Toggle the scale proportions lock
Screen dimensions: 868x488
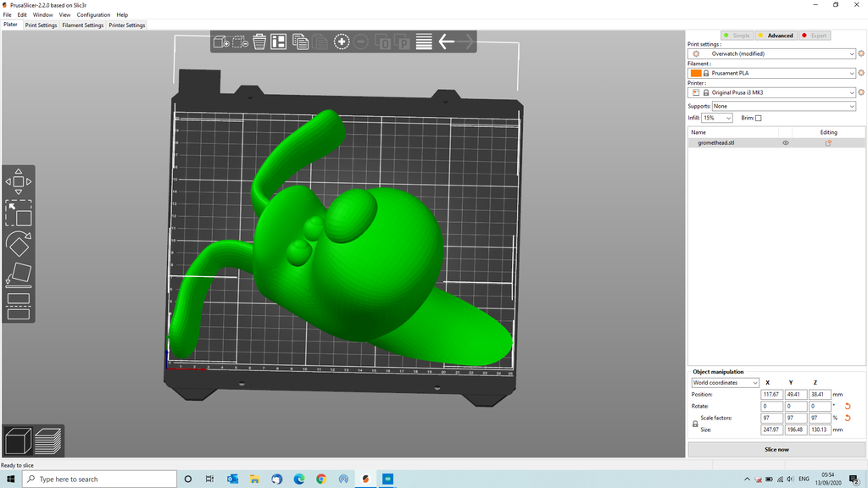[x=695, y=424]
